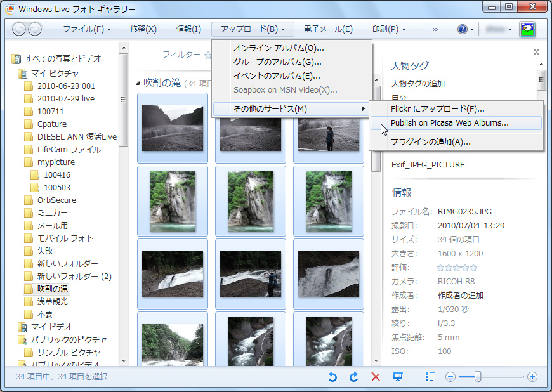Click the rotate clockwise icon
The width and height of the screenshot is (552, 392).
click(x=353, y=377)
